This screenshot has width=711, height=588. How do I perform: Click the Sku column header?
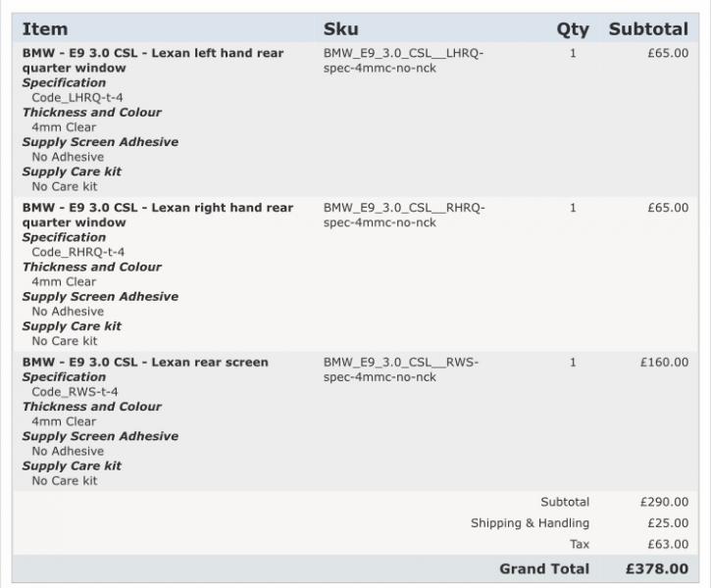click(340, 29)
